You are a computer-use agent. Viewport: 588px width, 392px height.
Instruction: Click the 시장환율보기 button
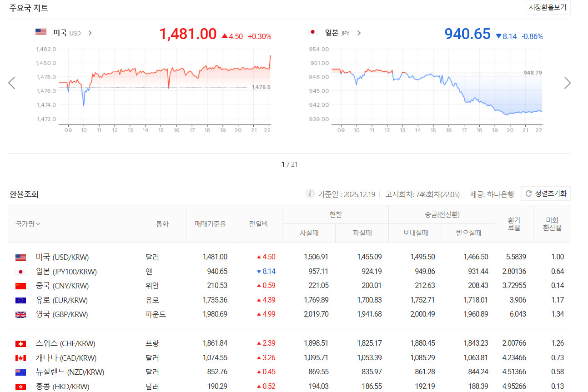point(547,8)
